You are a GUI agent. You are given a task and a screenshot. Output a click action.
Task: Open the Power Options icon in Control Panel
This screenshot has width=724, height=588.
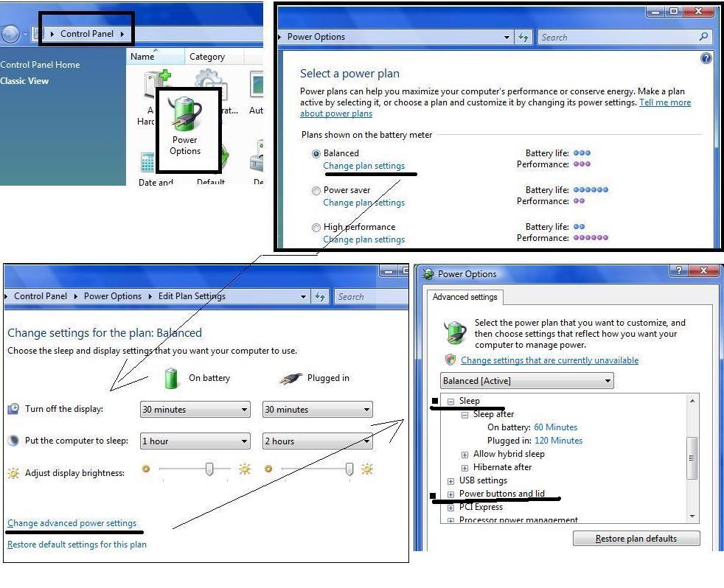point(185,126)
